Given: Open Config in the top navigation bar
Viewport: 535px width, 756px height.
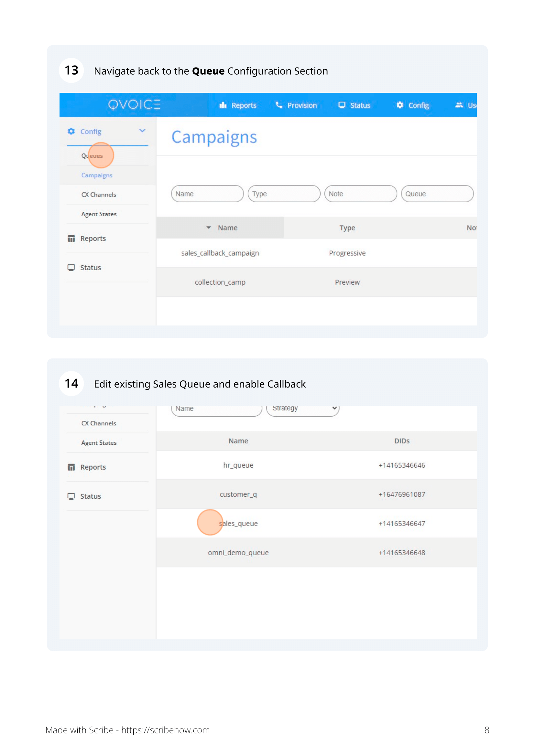Looking at the screenshot, I should point(418,105).
